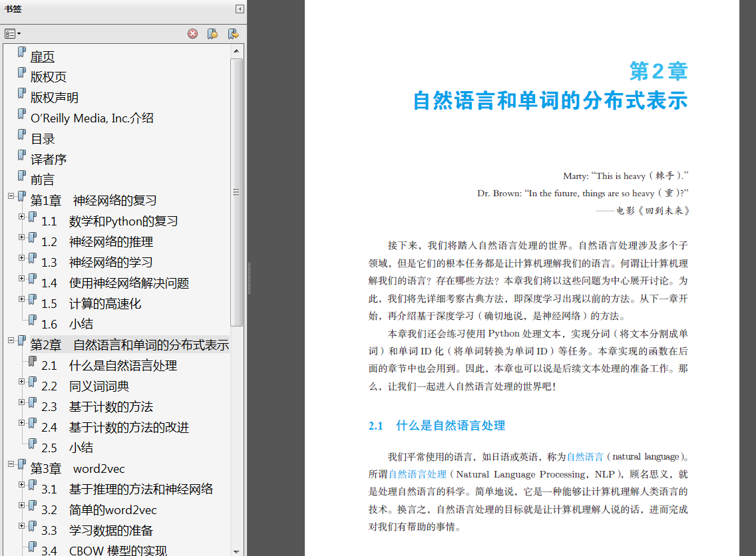Click the bookmark icon beside 扉页
The image size is (756, 556).
tap(22, 52)
